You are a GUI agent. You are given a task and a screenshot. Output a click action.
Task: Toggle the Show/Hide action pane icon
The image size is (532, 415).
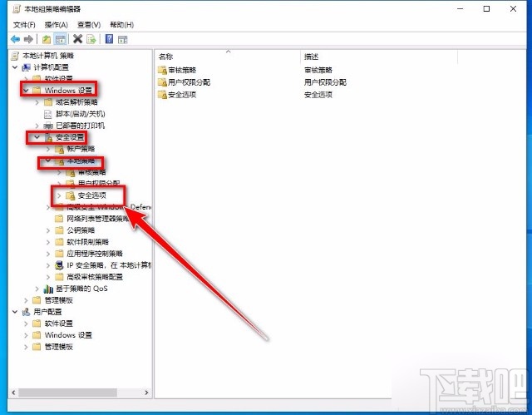tap(122, 39)
